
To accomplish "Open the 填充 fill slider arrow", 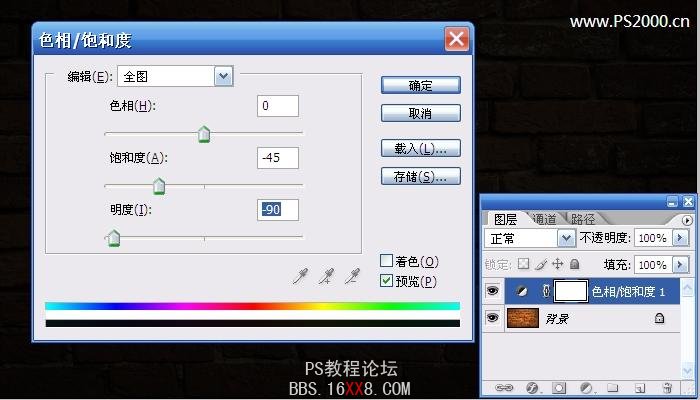I will click(x=680, y=264).
